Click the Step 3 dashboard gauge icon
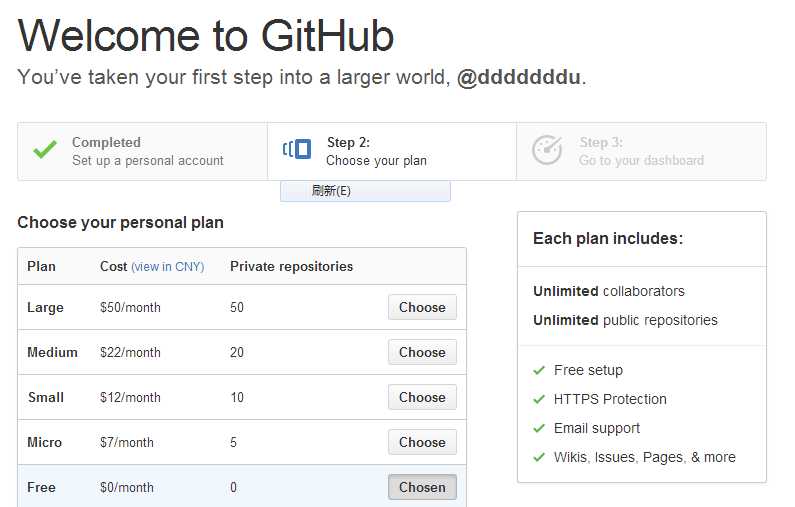This screenshot has height=507, width=795. tap(547, 150)
